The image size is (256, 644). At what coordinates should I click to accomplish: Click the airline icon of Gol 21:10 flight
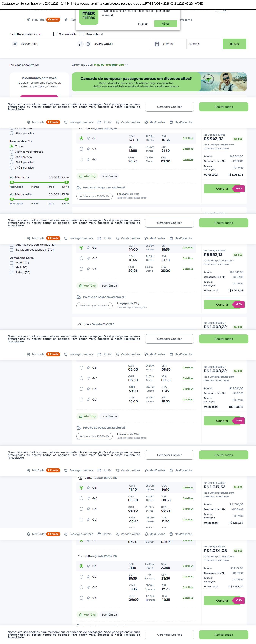[x=88, y=566]
